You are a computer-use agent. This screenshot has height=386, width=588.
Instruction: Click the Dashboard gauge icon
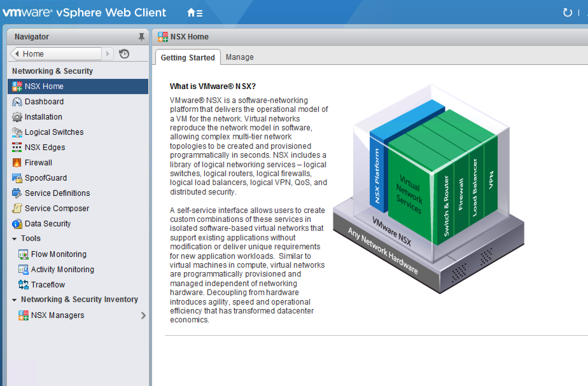[x=17, y=101]
